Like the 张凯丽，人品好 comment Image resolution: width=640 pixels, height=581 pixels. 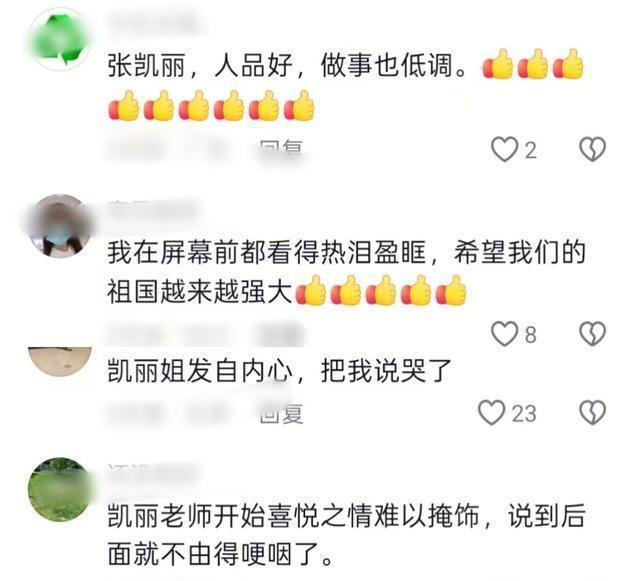(504, 149)
